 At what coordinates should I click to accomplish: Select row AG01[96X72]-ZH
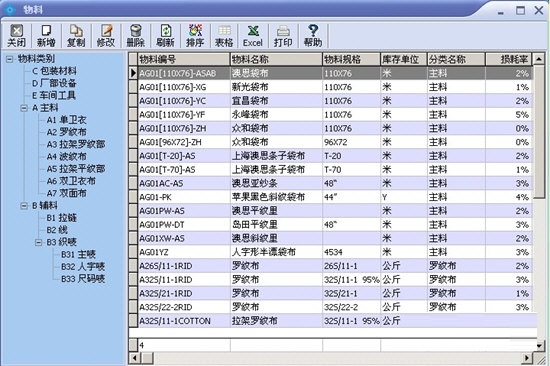click(335, 142)
